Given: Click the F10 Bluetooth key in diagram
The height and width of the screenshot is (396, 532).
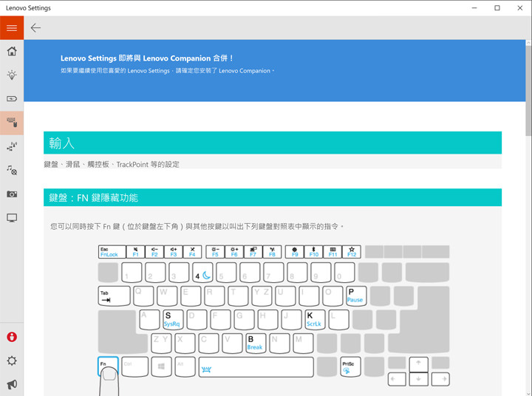Looking at the screenshot, I should tap(313, 252).
